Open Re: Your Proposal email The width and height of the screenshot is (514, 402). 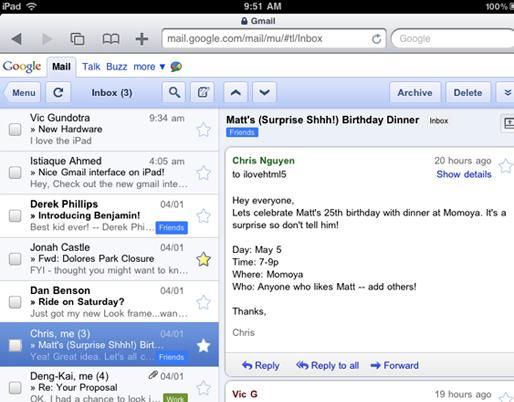tap(109, 385)
